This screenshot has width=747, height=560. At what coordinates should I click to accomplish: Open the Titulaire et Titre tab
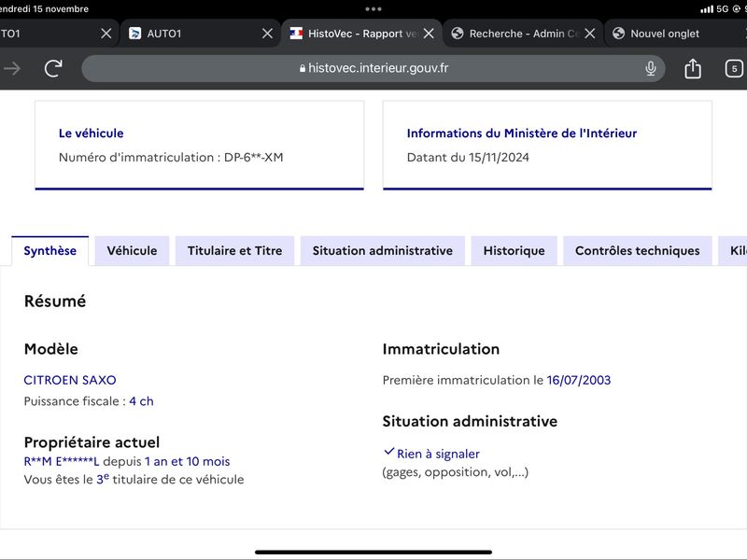point(235,250)
